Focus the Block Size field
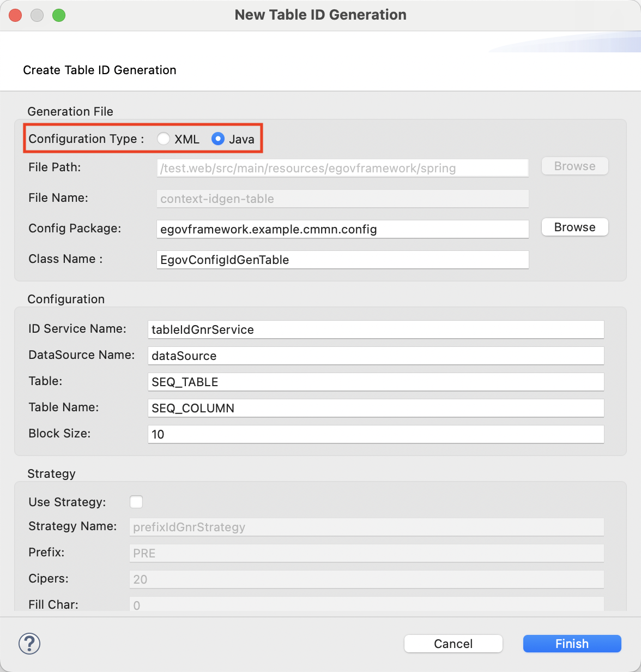 pos(376,434)
